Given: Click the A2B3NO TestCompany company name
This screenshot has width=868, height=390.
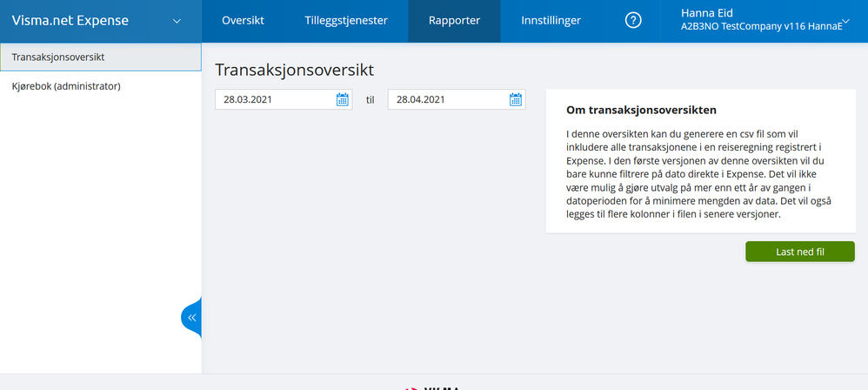Looking at the screenshot, I should [761, 26].
